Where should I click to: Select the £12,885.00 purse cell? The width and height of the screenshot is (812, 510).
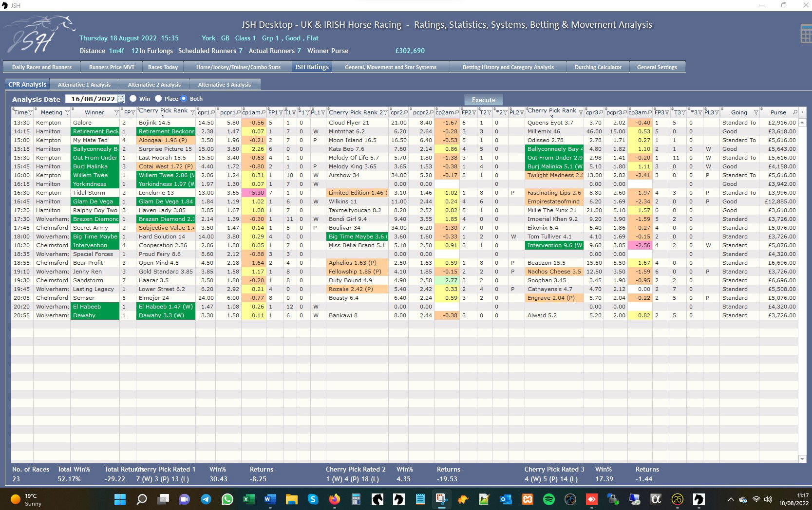pyautogui.click(x=779, y=201)
